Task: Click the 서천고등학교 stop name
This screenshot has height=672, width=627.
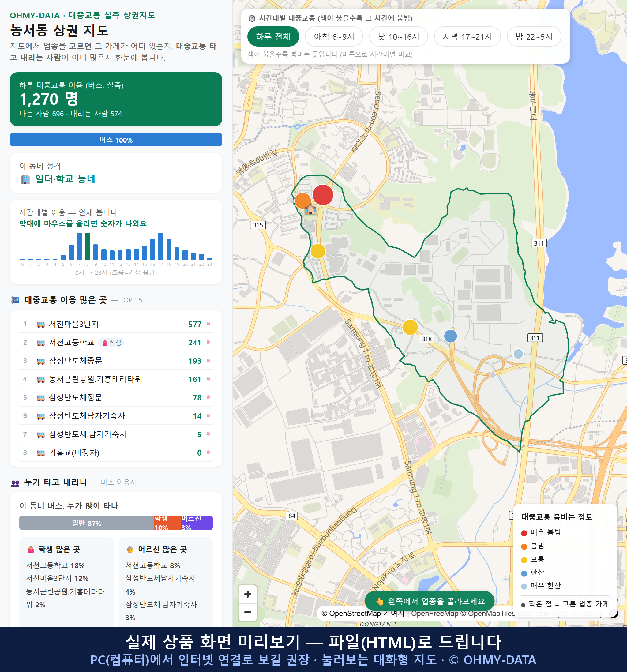Action: pos(72,342)
